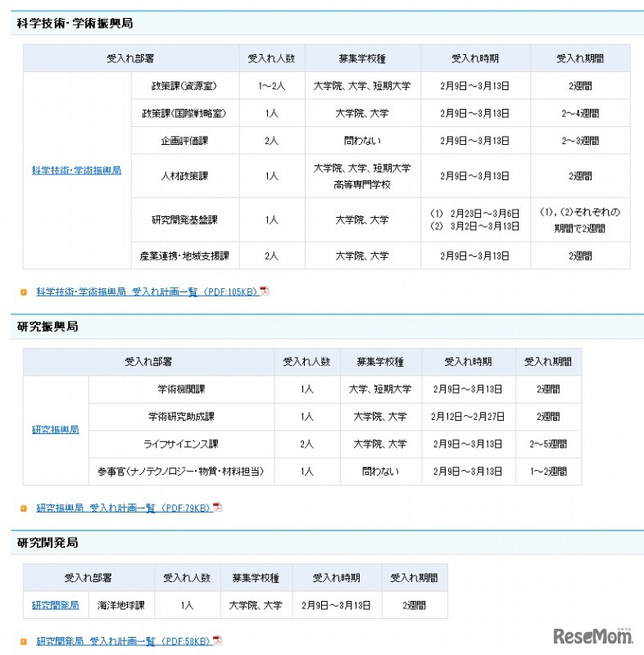The image size is (644, 655).
Task: Click 2人 in ライフサイエンス課 row
Action: (x=307, y=444)
